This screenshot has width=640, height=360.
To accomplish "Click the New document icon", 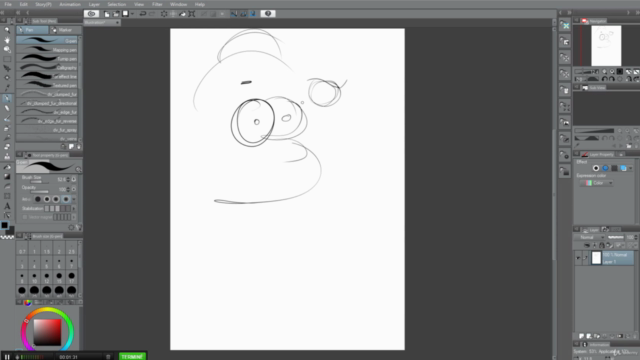I will (107, 14).
